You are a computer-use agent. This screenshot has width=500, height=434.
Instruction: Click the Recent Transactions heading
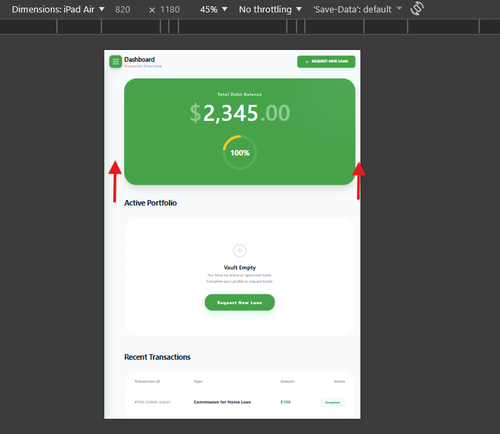157,357
